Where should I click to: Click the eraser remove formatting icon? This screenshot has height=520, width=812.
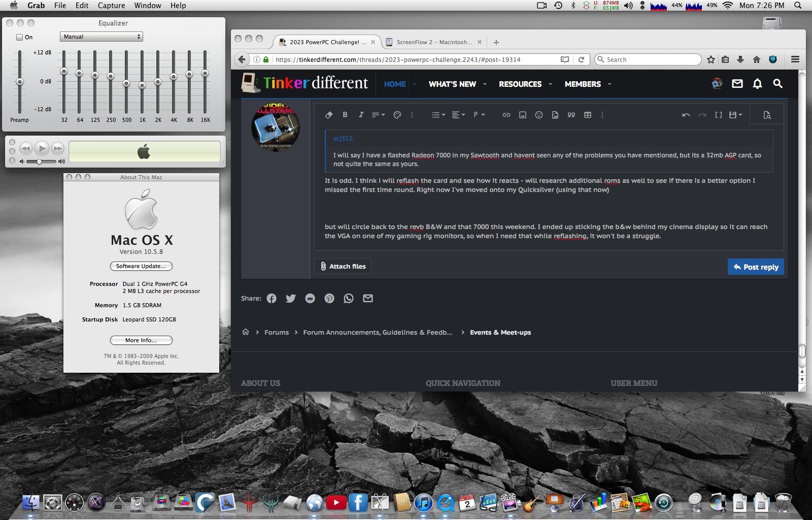[328, 115]
